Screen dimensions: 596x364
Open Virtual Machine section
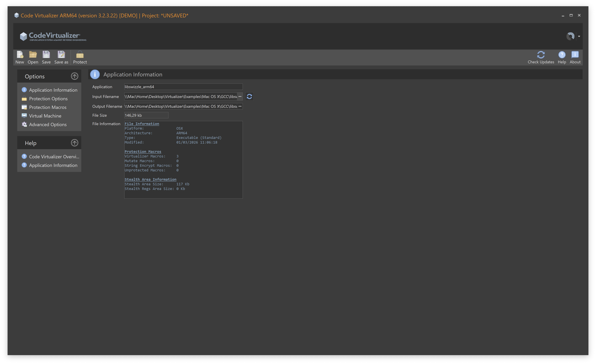click(x=42, y=116)
